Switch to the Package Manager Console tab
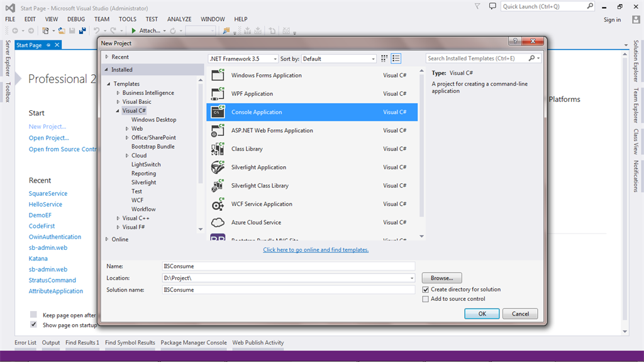644x362 pixels. (x=194, y=342)
